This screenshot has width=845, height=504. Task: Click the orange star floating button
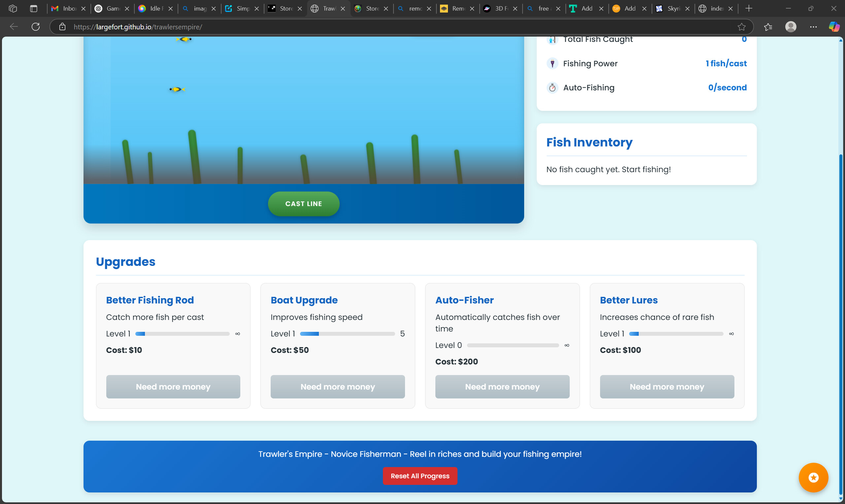pos(813,477)
